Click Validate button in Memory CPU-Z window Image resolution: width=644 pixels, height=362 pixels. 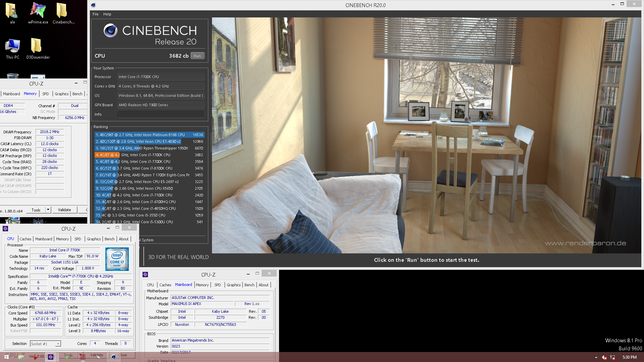(x=64, y=210)
